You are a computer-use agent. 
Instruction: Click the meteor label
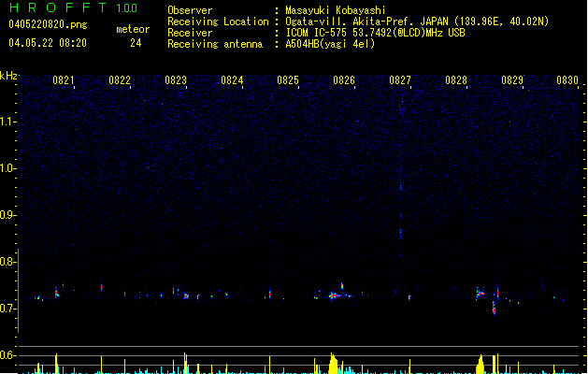point(133,29)
